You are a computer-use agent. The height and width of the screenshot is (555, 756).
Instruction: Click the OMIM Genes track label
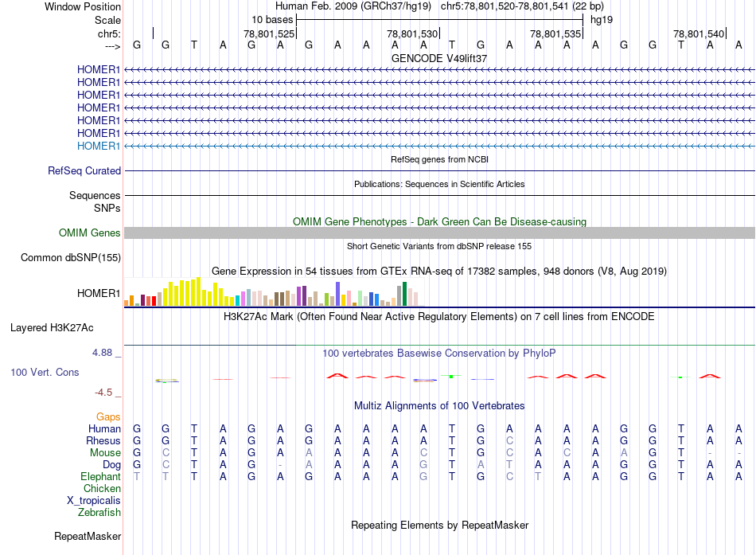pos(90,233)
